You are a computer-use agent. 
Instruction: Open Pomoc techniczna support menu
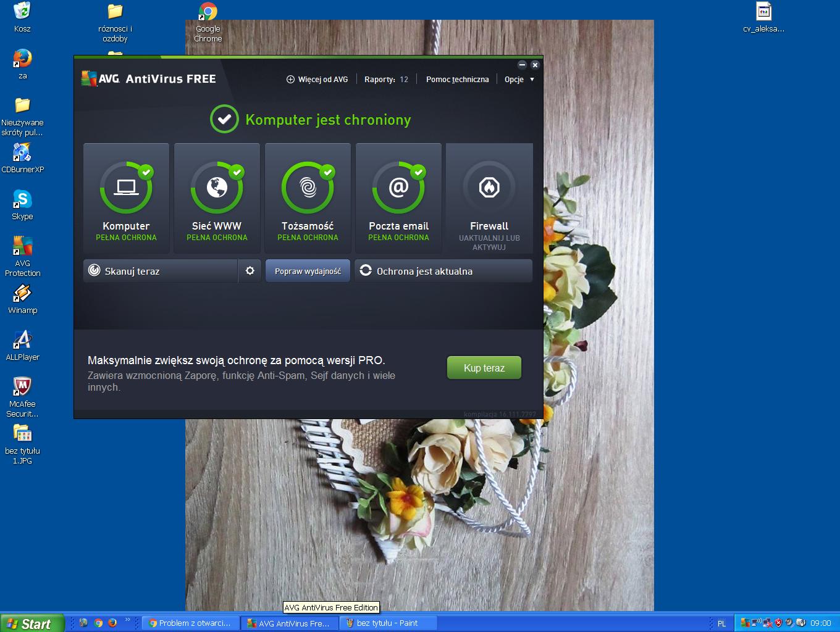(x=457, y=80)
